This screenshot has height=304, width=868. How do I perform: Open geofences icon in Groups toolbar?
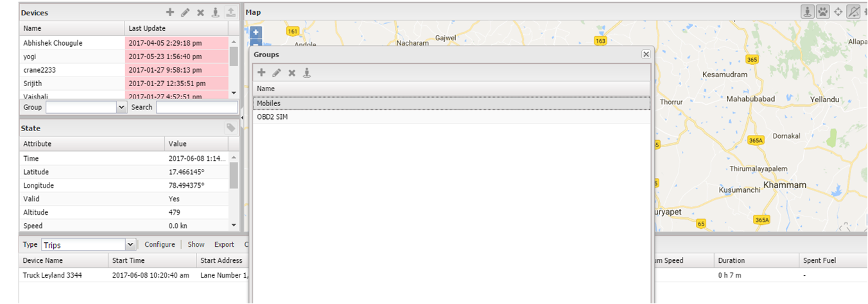tap(307, 73)
